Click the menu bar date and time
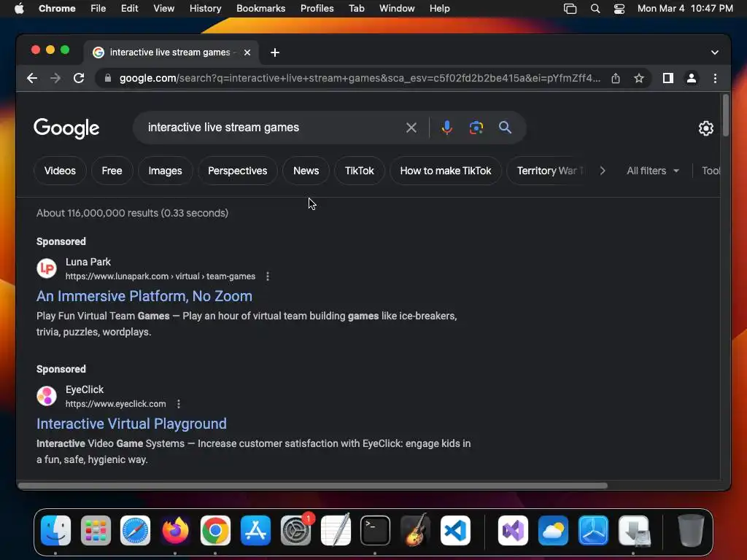This screenshot has width=747, height=560. 685,9
